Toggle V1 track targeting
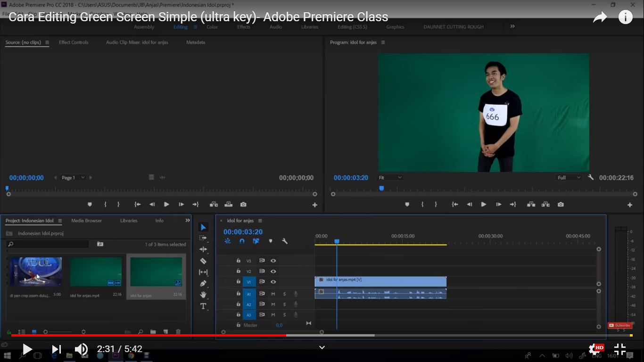The height and width of the screenshot is (362, 644). tap(249, 282)
